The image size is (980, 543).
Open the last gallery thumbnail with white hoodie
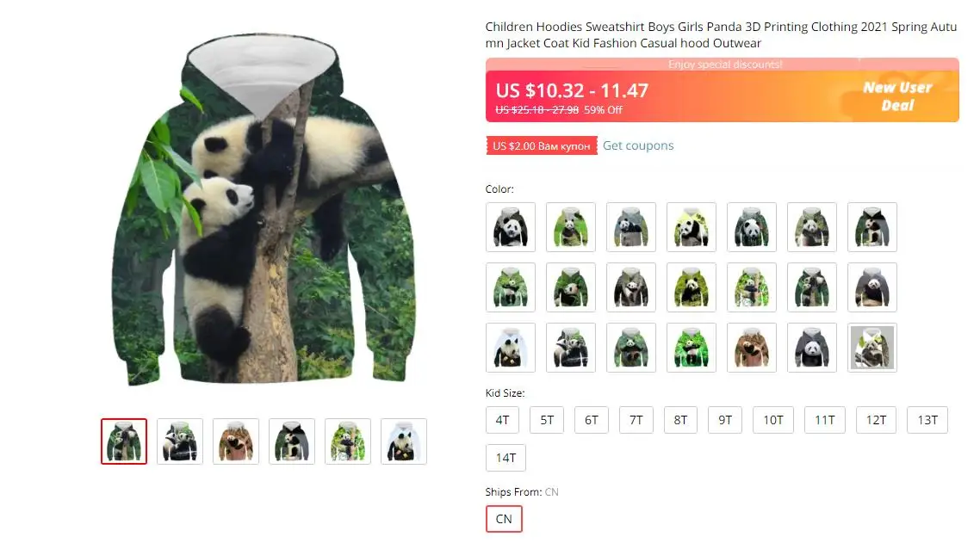coord(404,441)
